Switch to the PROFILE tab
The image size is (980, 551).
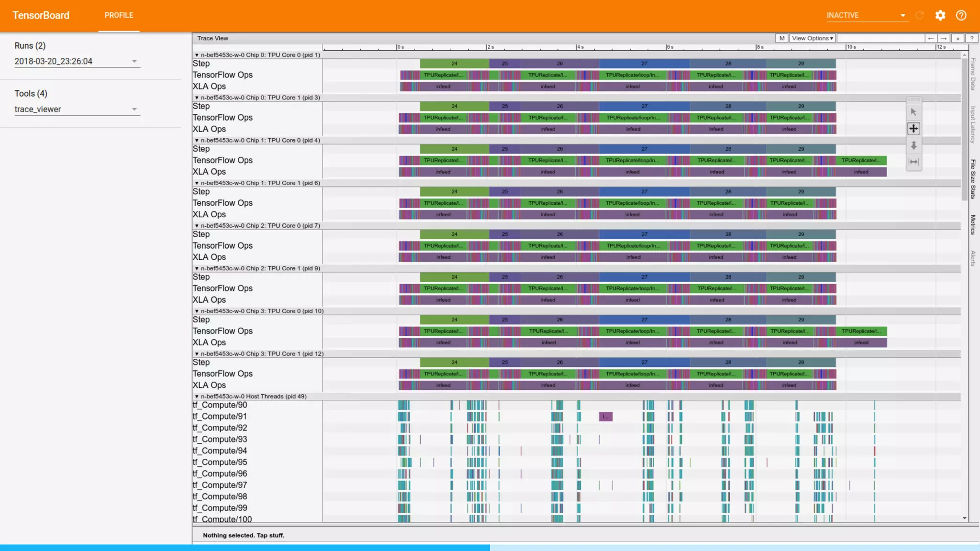[x=119, y=15]
